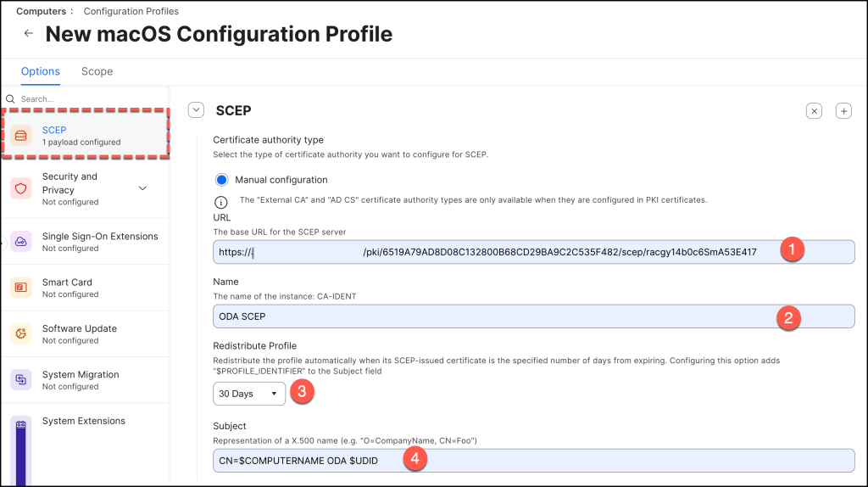This screenshot has height=487, width=868.
Task: Remove the SCEP payload with X button
Action: (x=814, y=111)
